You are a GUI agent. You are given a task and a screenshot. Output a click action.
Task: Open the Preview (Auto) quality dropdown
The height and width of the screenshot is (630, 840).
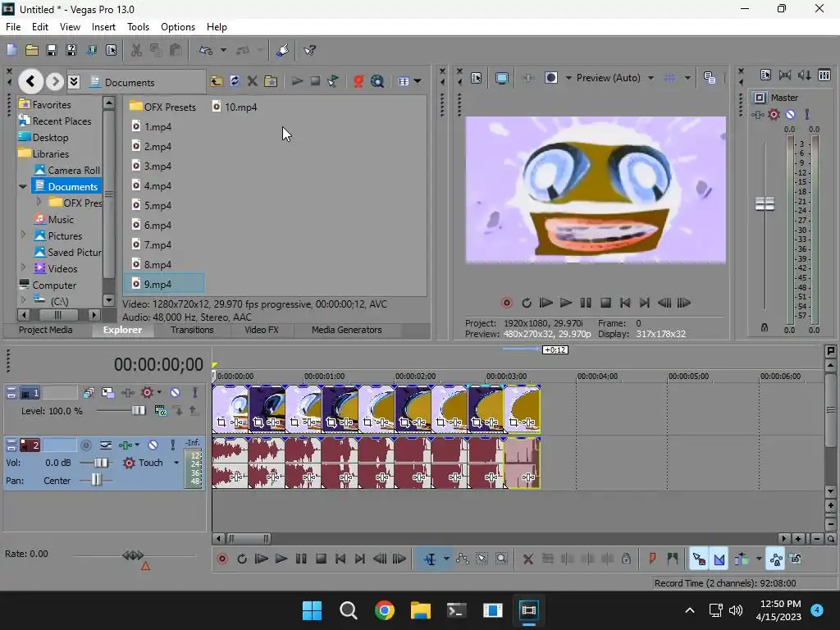pos(651,78)
